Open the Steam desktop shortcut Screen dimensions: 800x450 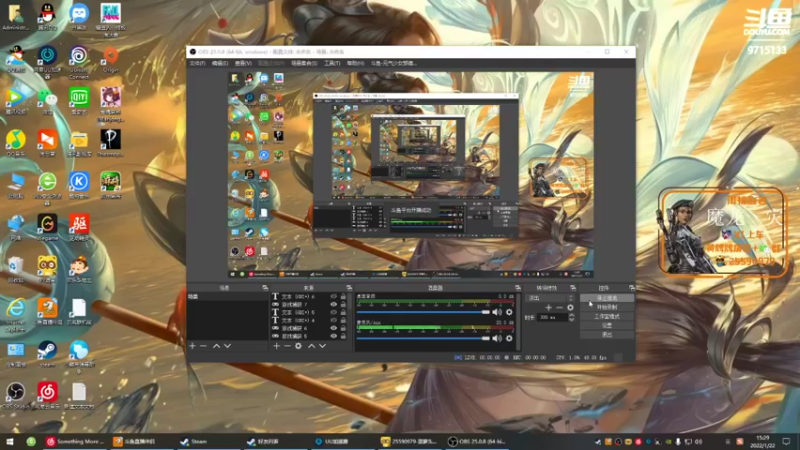(x=47, y=354)
